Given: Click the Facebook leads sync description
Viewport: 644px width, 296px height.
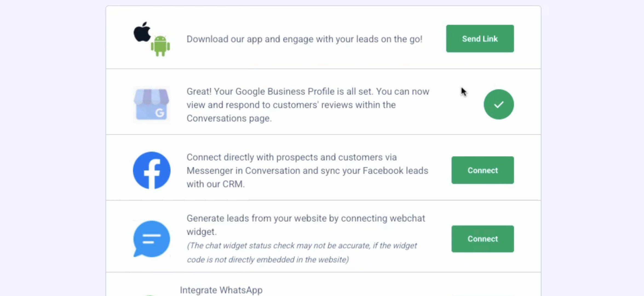Looking at the screenshot, I should 307,170.
